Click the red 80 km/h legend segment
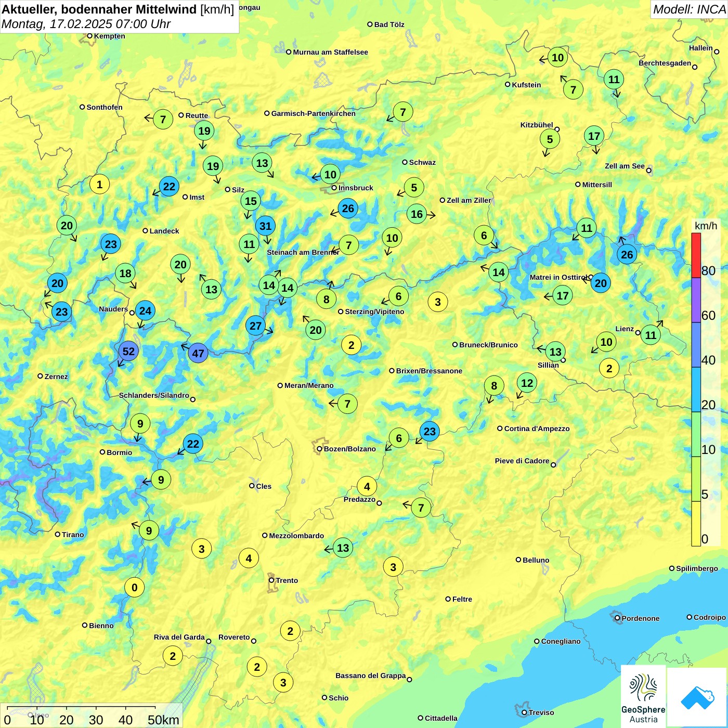The image size is (728, 728). click(x=696, y=255)
